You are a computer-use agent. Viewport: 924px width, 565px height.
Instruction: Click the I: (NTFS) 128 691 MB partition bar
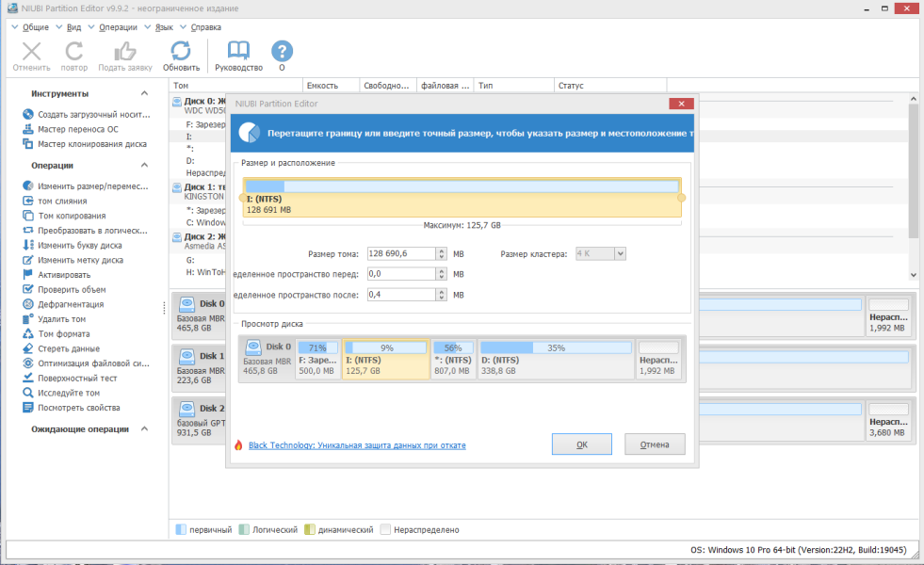462,198
